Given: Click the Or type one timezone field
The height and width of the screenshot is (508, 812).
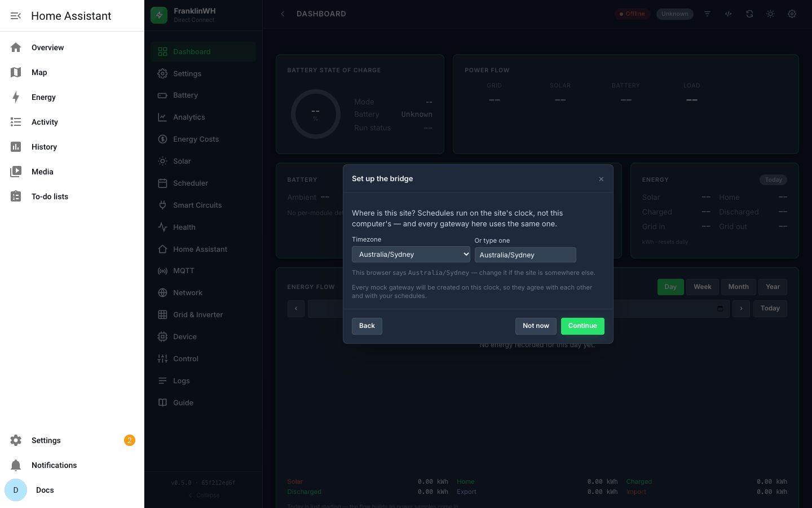Looking at the screenshot, I should click(x=526, y=255).
